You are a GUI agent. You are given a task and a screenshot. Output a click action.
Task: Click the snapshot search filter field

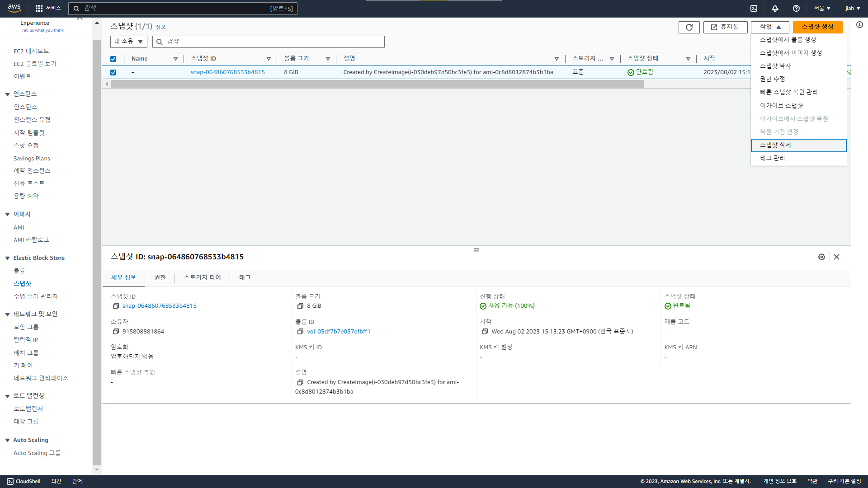(271, 42)
